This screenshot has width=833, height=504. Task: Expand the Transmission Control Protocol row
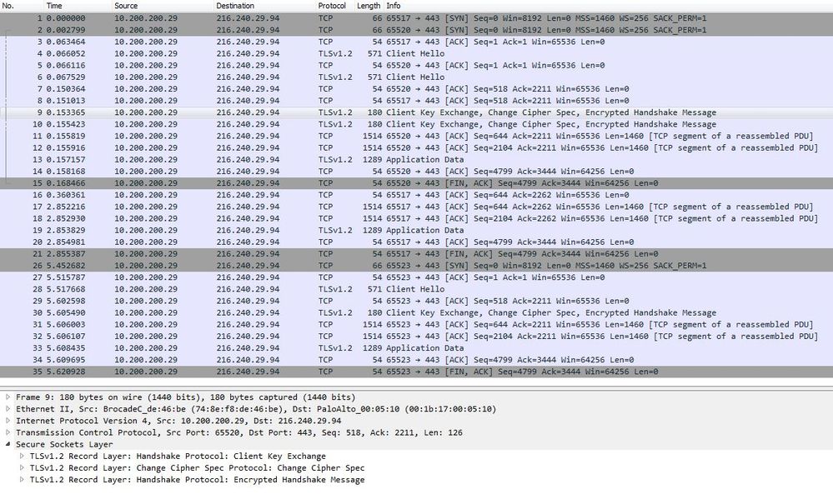click(8, 432)
